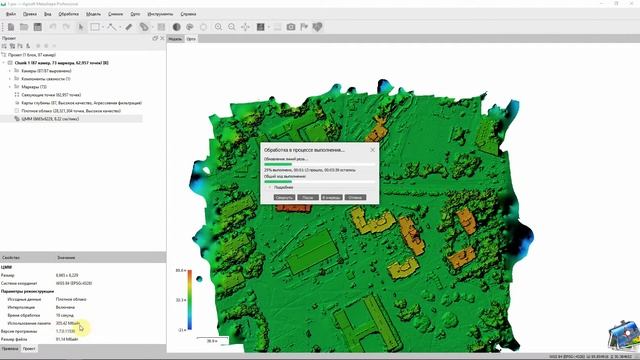Open the Модель menu
Viewport: 640px width, 360px height.
[x=93, y=14]
